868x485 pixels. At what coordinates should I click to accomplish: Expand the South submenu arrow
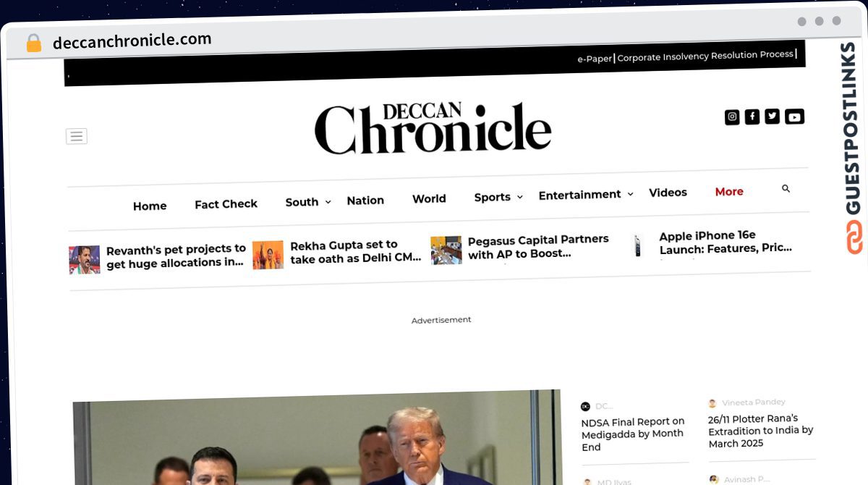[328, 202]
